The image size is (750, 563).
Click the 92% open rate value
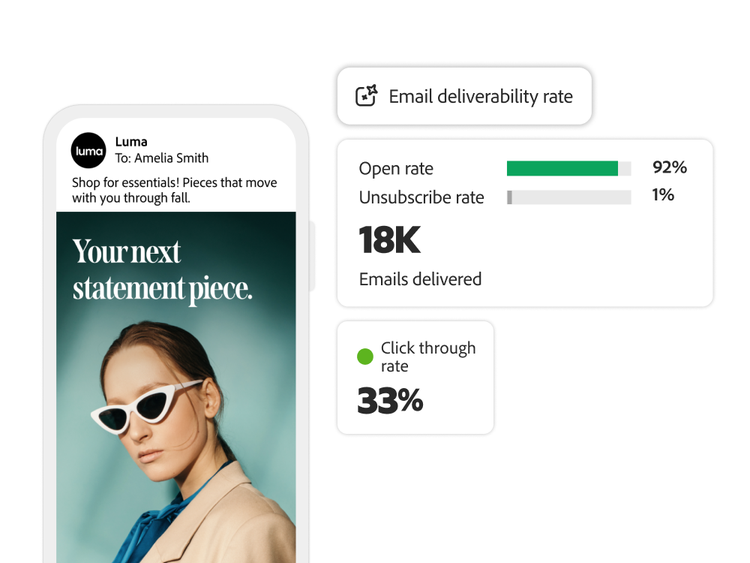pos(669,168)
